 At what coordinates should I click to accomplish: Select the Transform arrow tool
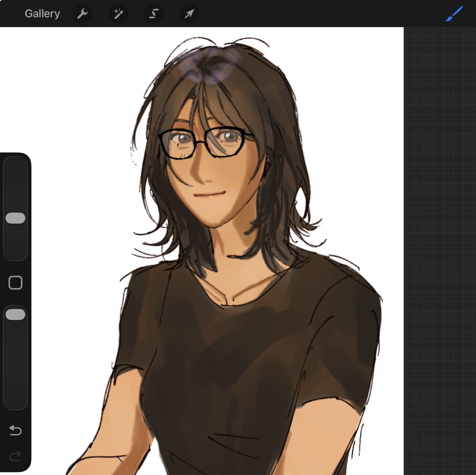[x=189, y=14]
